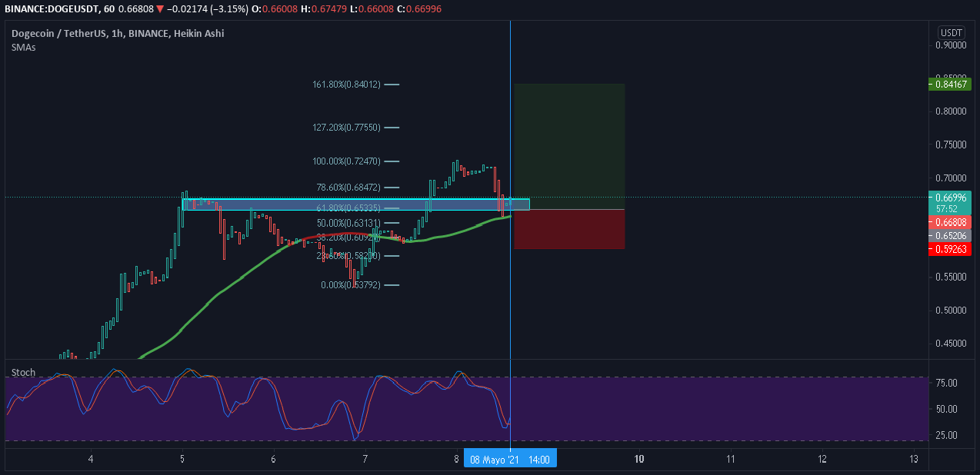Select the 0.66996 current price tag
The image size is (980, 475).
951,197
